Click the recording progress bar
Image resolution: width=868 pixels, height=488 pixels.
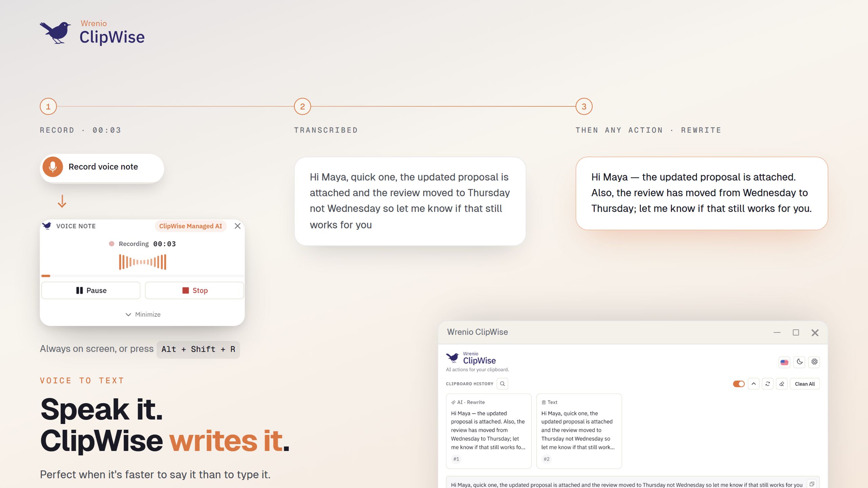[x=142, y=276]
